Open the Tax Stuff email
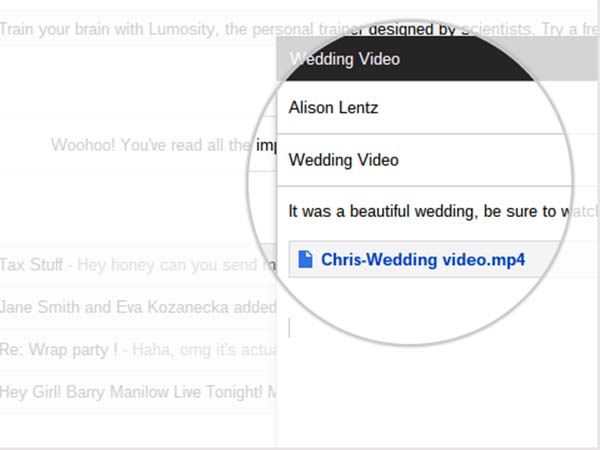The width and height of the screenshot is (600, 450). 32,265
